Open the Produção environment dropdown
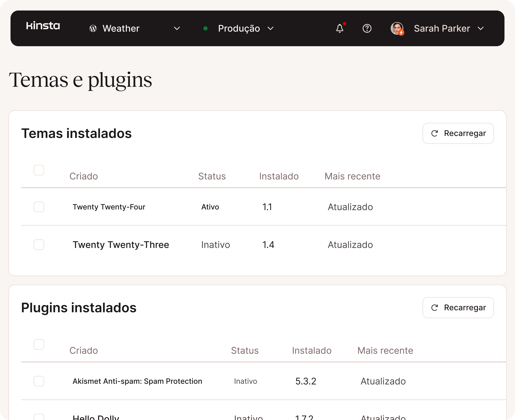The height and width of the screenshot is (420, 515). pos(270,29)
